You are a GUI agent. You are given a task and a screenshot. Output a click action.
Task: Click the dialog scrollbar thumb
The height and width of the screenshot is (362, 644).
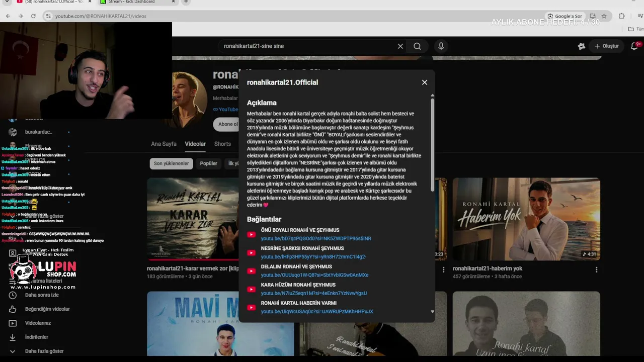point(432,145)
